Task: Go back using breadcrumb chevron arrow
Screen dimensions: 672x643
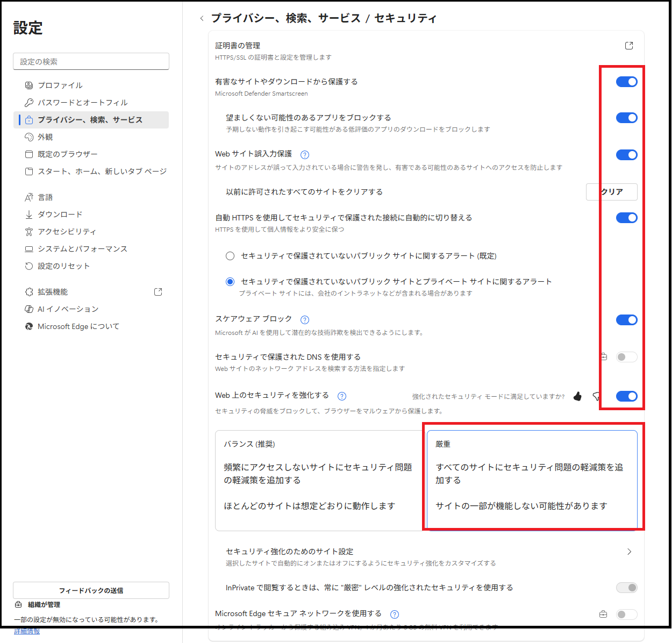Action: click(202, 19)
